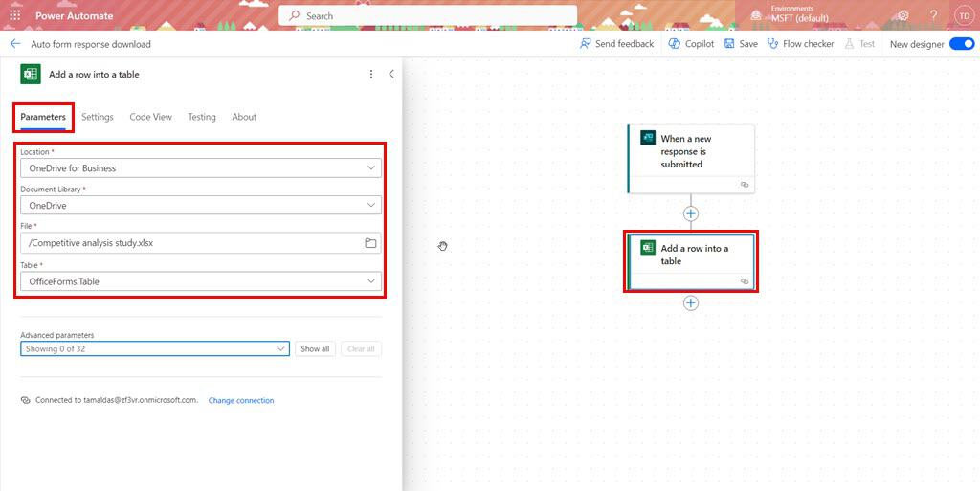980x491 pixels.
Task: Click the Power Automate title
Action: [x=75, y=16]
